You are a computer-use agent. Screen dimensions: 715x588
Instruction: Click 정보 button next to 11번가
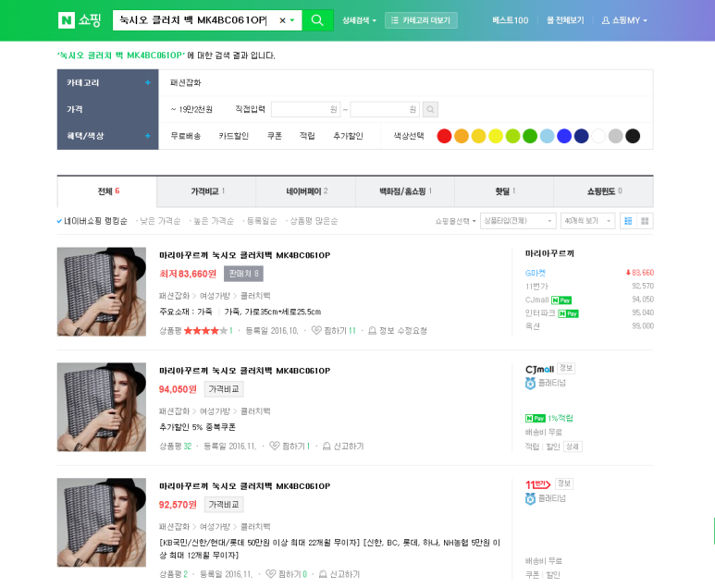point(564,484)
